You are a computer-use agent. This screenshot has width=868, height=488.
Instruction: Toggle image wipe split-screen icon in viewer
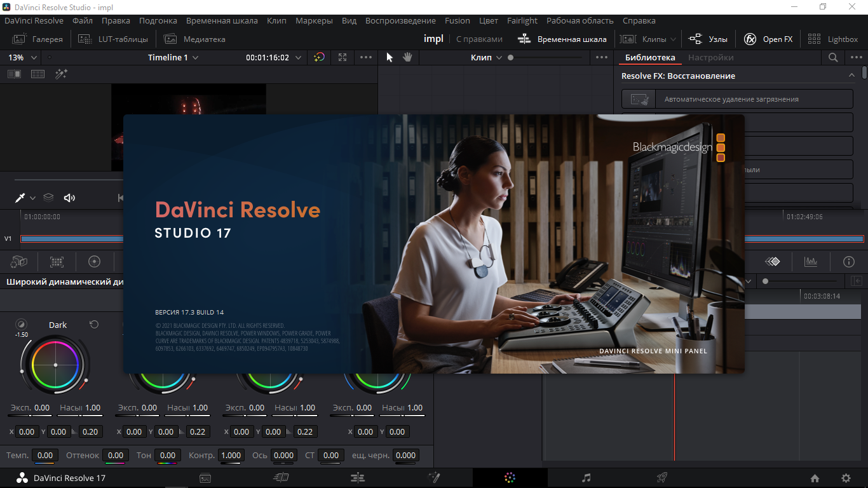coord(14,74)
